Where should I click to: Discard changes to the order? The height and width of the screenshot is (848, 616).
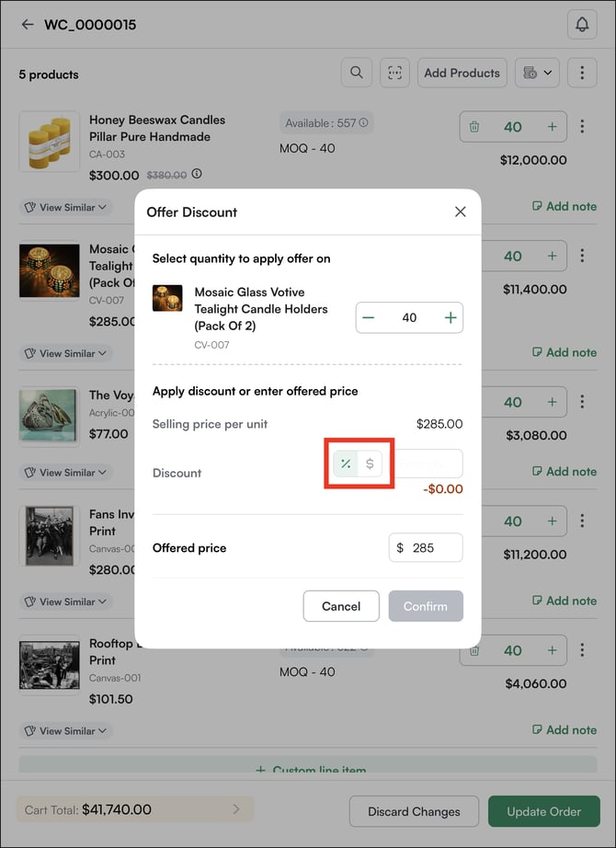point(414,811)
